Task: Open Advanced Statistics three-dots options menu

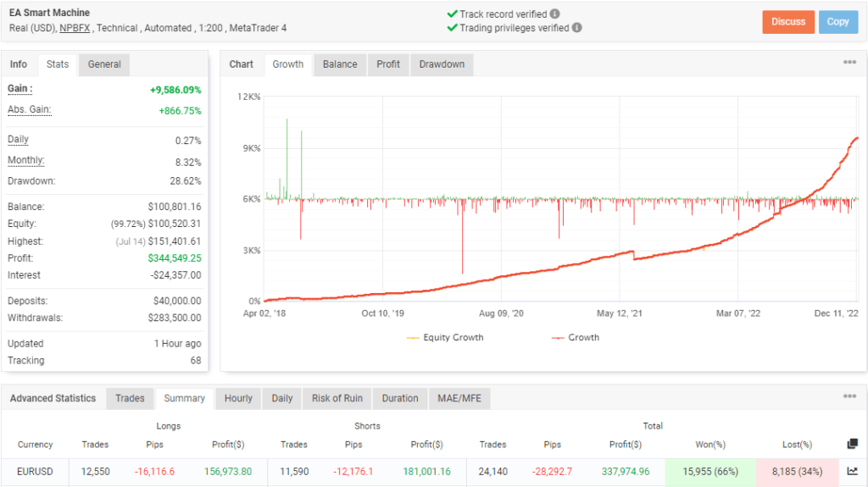Action: [849, 397]
